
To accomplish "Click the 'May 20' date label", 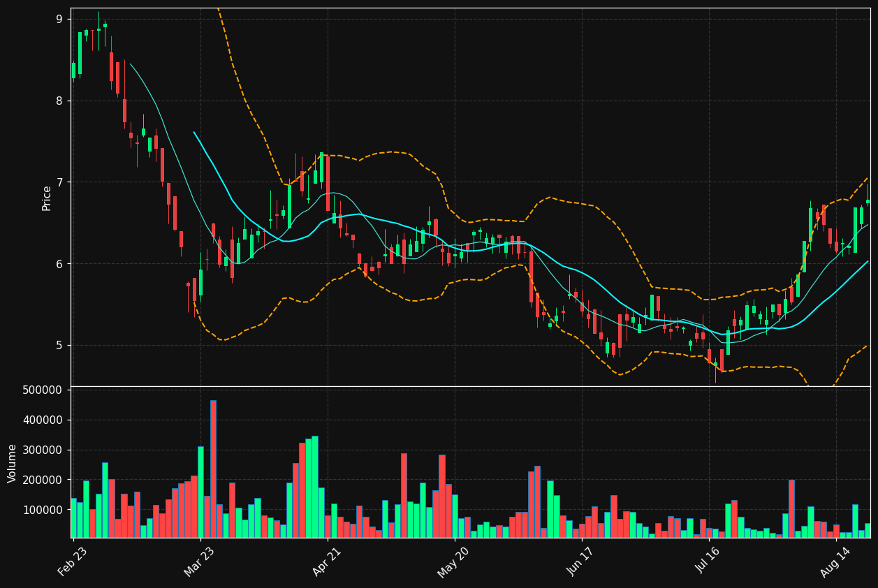I will coord(454,561).
